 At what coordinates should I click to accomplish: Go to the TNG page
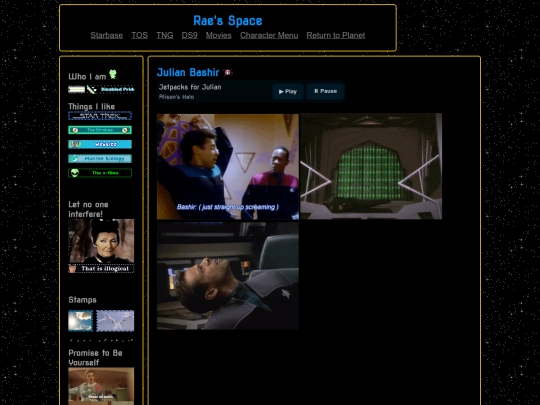pyautogui.click(x=165, y=35)
